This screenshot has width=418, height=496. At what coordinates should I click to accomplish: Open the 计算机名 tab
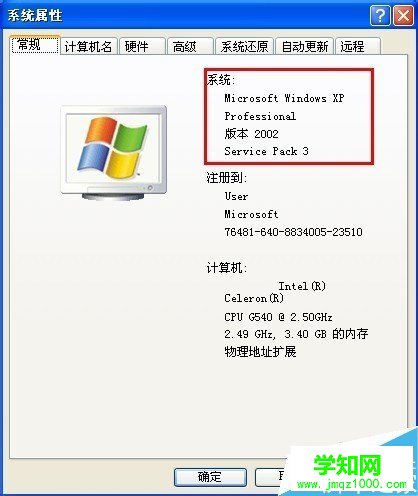pos(88,46)
